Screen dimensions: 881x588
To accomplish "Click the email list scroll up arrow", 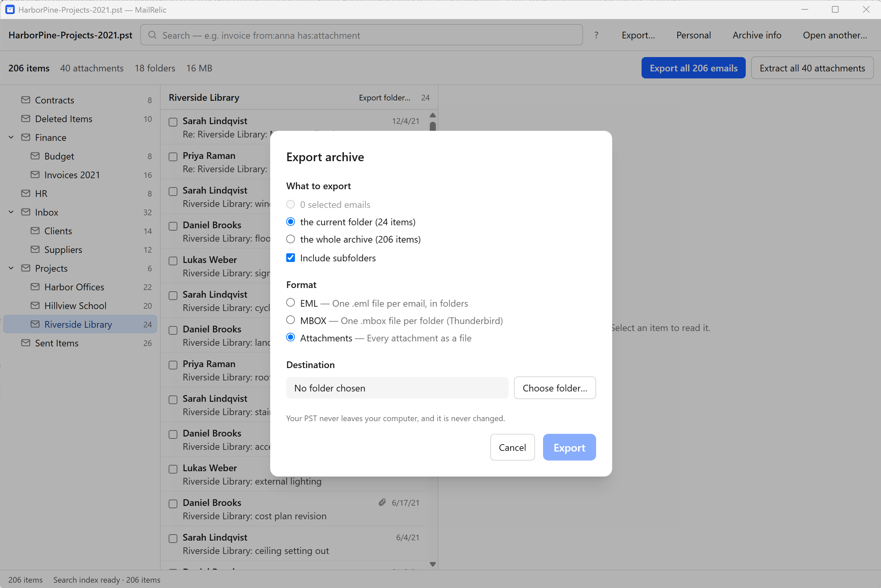I will click(432, 115).
